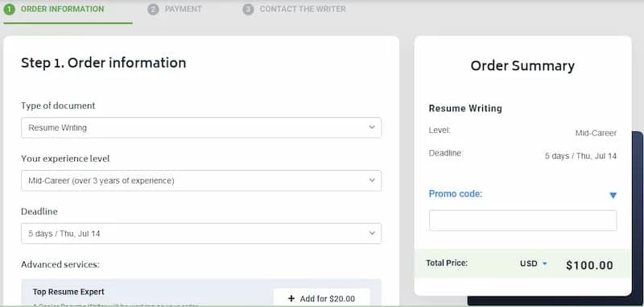The width and height of the screenshot is (644, 307).
Task: Open the Resume Writing document type dropdown
Action: point(201,128)
